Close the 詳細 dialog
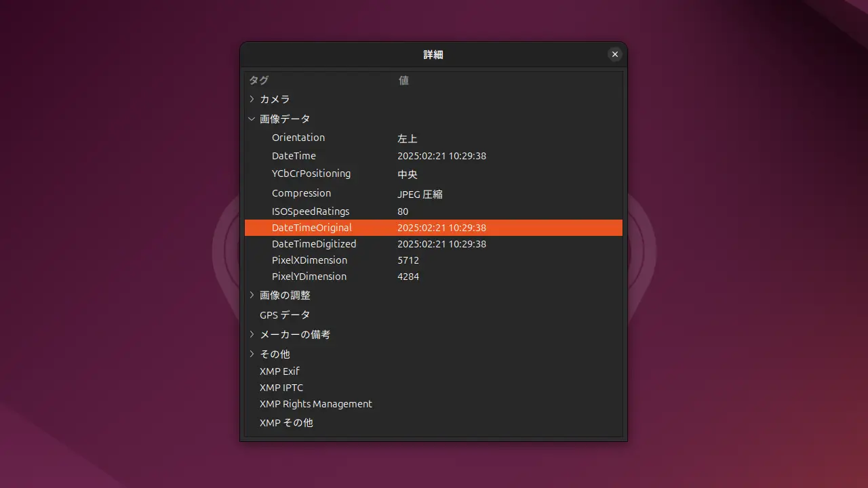868x488 pixels. 614,54
